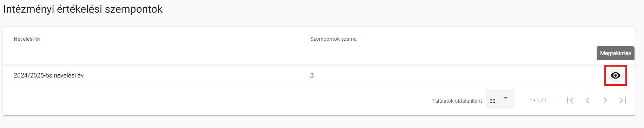The width and height of the screenshot is (644, 128).
Task: Click the blank footer area left of Találatok oldalanként
Action: pos(211,101)
